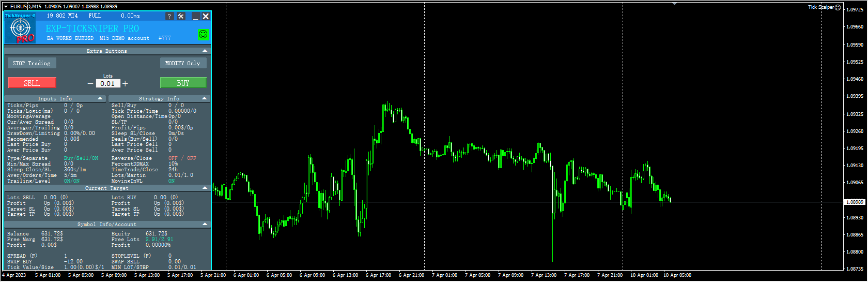Click the FULL license label
The height and width of the screenshot is (282, 868).
tap(95, 16)
